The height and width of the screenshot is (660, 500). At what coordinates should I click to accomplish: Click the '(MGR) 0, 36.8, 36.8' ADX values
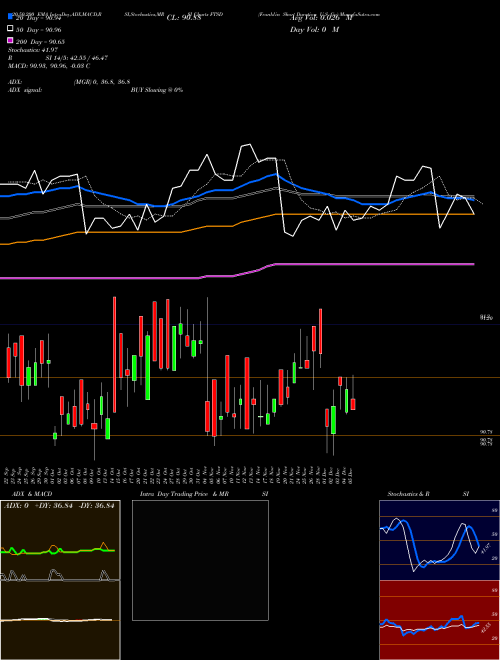click(102, 82)
